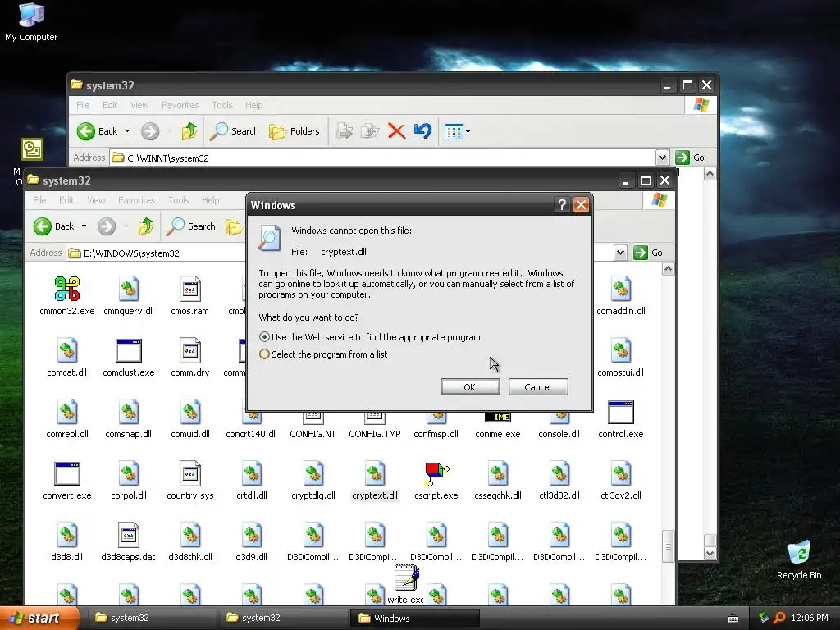Open Back history dropdown in front window
Screen dimensions: 840x630
click(84, 226)
